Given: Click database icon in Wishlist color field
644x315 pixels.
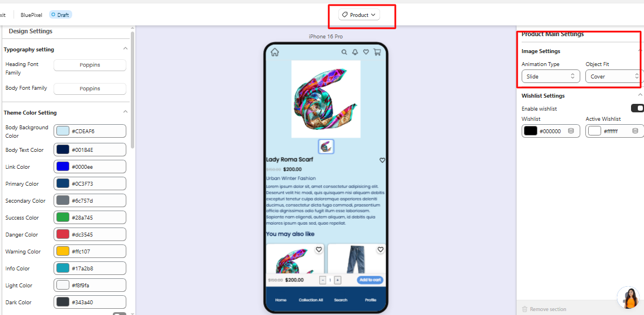Looking at the screenshot, I should pyautogui.click(x=571, y=143).
